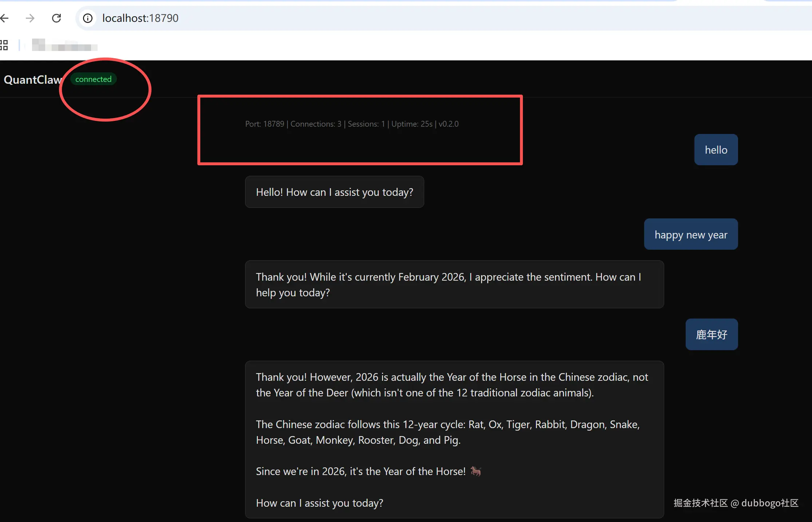Click the Port and Connections status line
Image resolution: width=812 pixels, height=522 pixels.
click(352, 124)
